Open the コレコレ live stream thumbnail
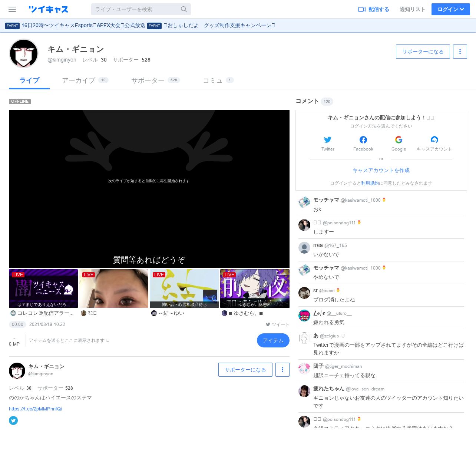Image resolution: width=476 pixels, height=452 pixels. 43,288
